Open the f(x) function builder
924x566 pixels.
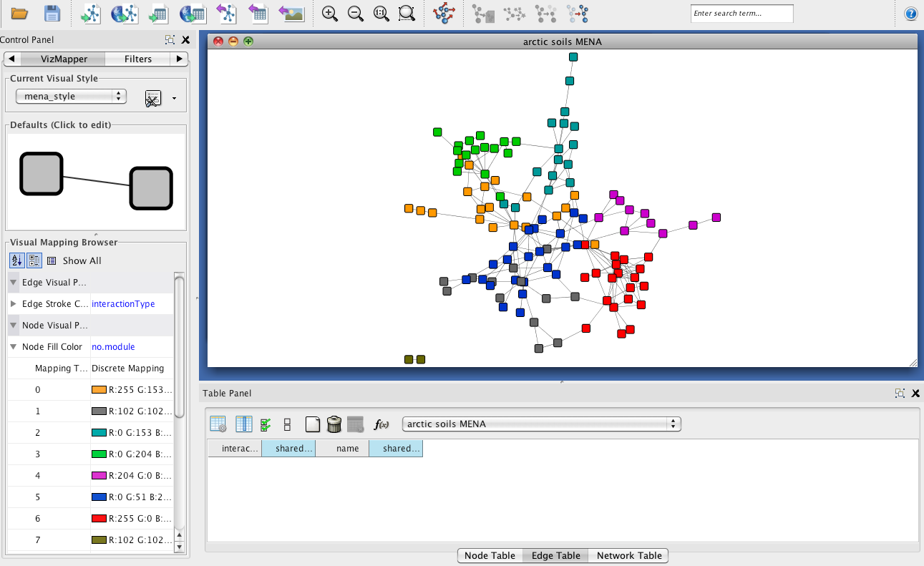381,424
